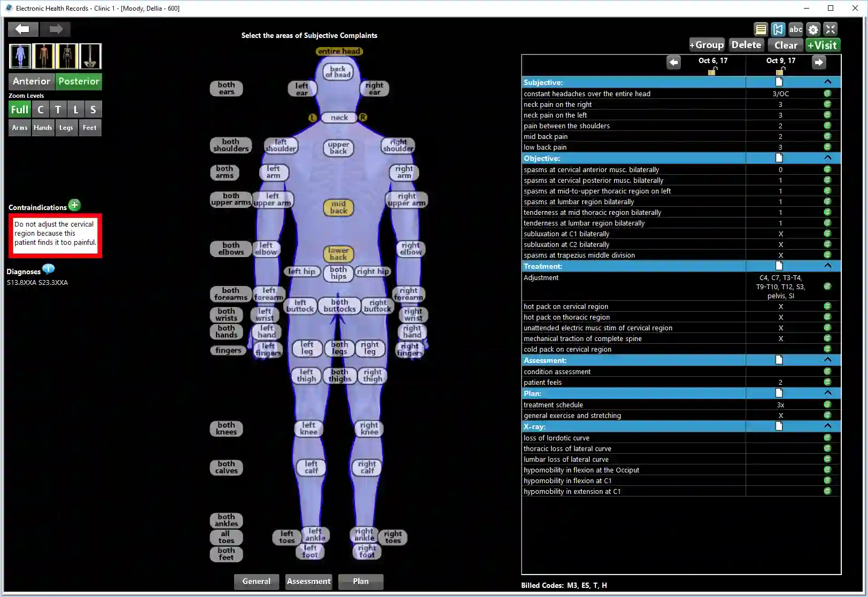Collapse the Objective section
Image resolution: width=868 pixels, height=597 pixels.
pos(827,158)
